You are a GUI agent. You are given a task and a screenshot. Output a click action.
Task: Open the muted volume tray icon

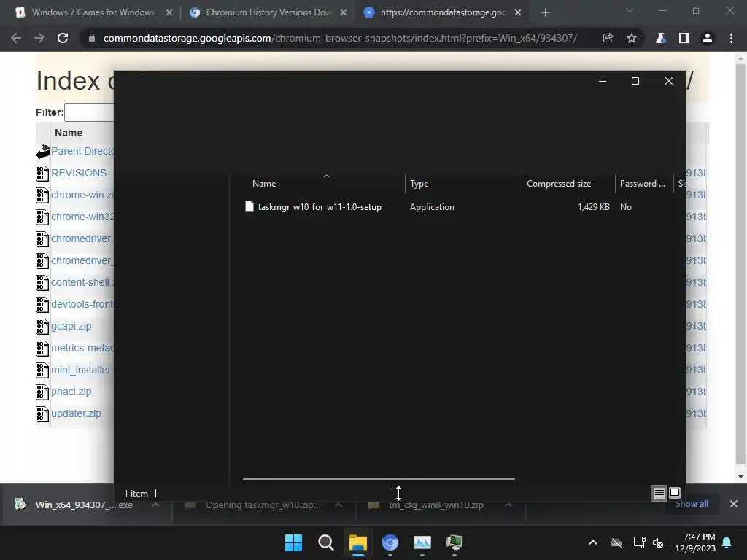pyautogui.click(x=659, y=542)
